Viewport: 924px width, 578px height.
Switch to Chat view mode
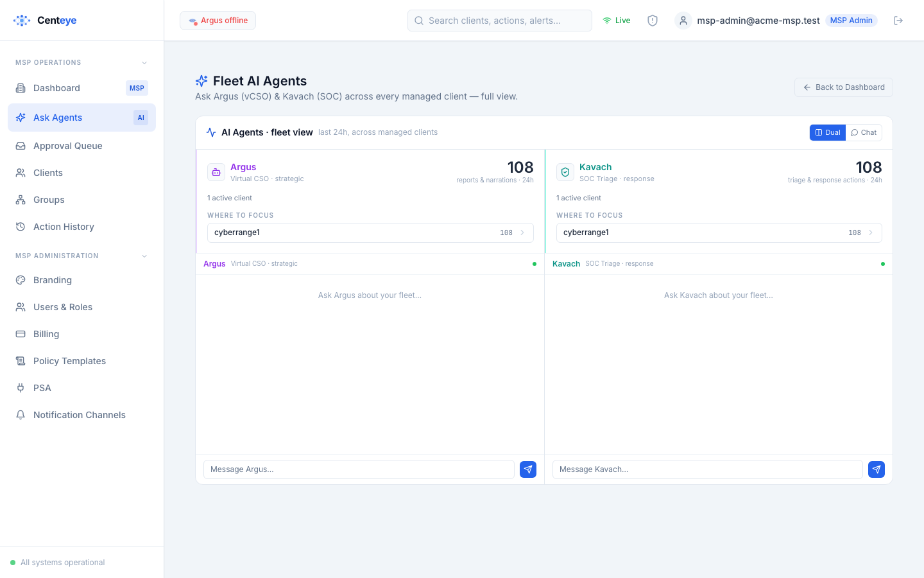[864, 132]
